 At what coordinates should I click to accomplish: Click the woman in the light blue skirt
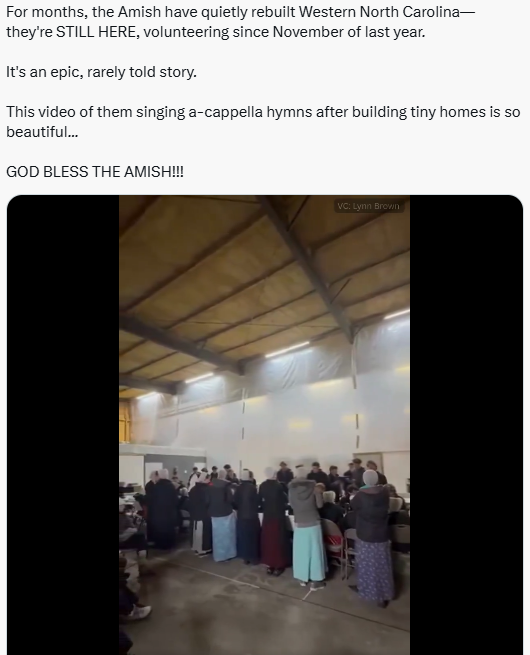point(223,516)
